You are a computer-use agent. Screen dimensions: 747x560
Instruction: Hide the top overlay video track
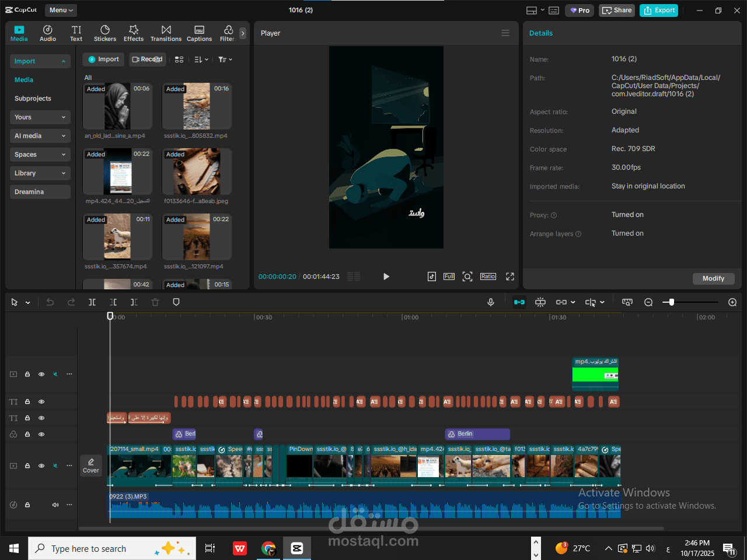pos(41,374)
